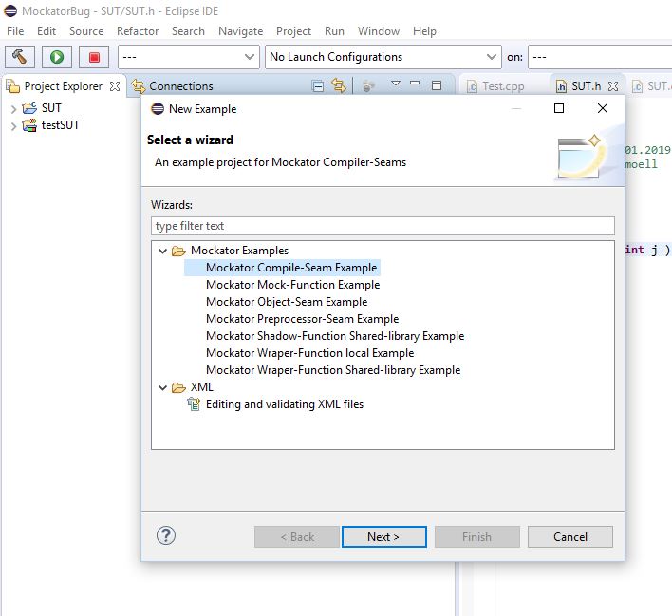Open the Source menu
Viewport: 672px width, 616px height.
click(x=86, y=31)
